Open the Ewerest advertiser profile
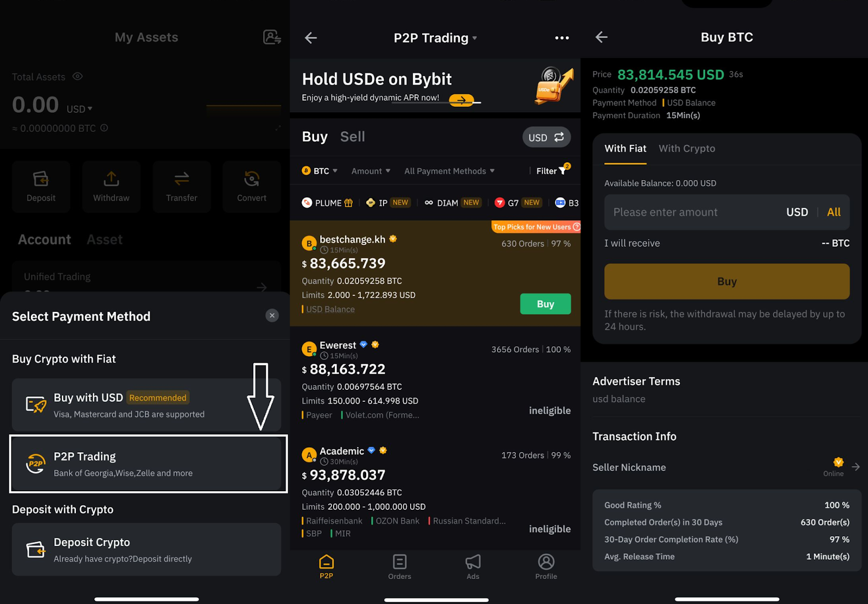868x604 pixels. click(x=338, y=345)
